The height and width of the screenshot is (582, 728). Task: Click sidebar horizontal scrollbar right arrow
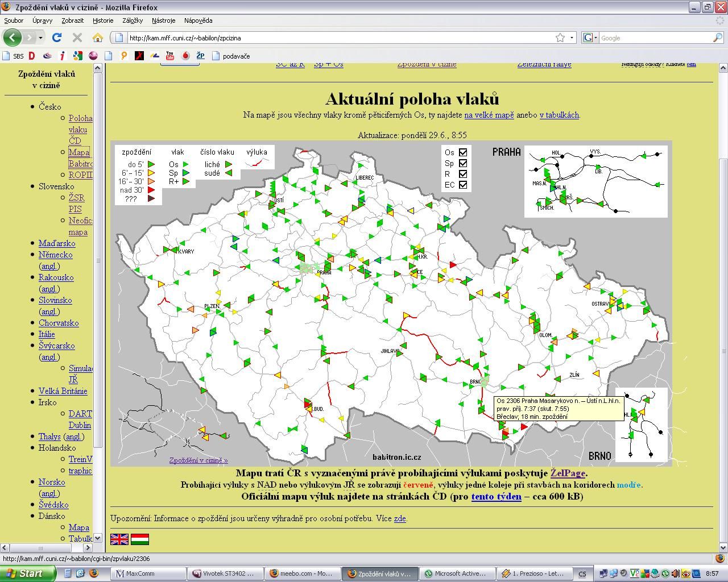[x=88, y=547]
